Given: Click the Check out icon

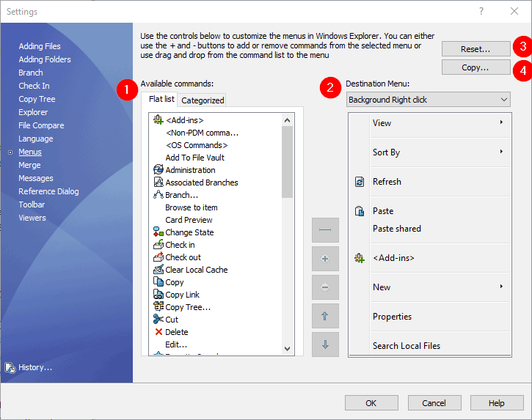Looking at the screenshot, I should (x=158, y=257).
